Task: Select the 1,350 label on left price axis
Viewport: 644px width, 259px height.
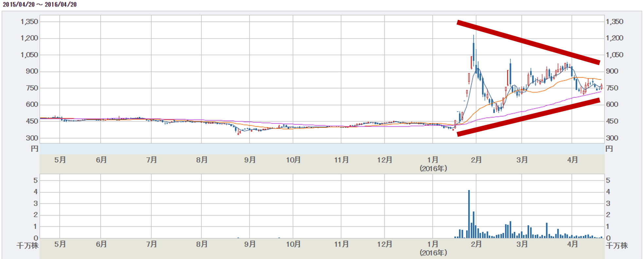Action: 29,22
